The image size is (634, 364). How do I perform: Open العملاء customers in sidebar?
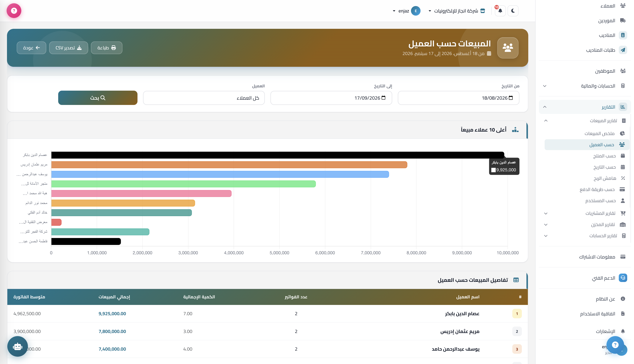(584, 6)
